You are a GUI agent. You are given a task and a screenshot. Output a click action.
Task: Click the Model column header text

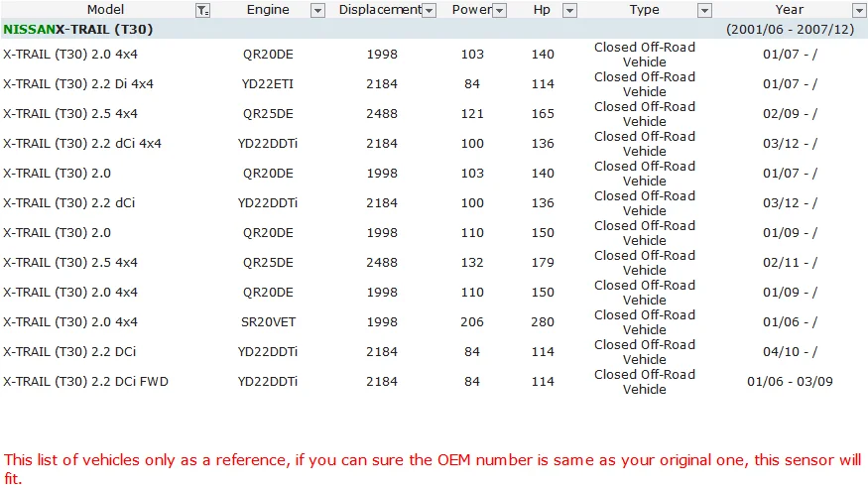coord(105,9)
